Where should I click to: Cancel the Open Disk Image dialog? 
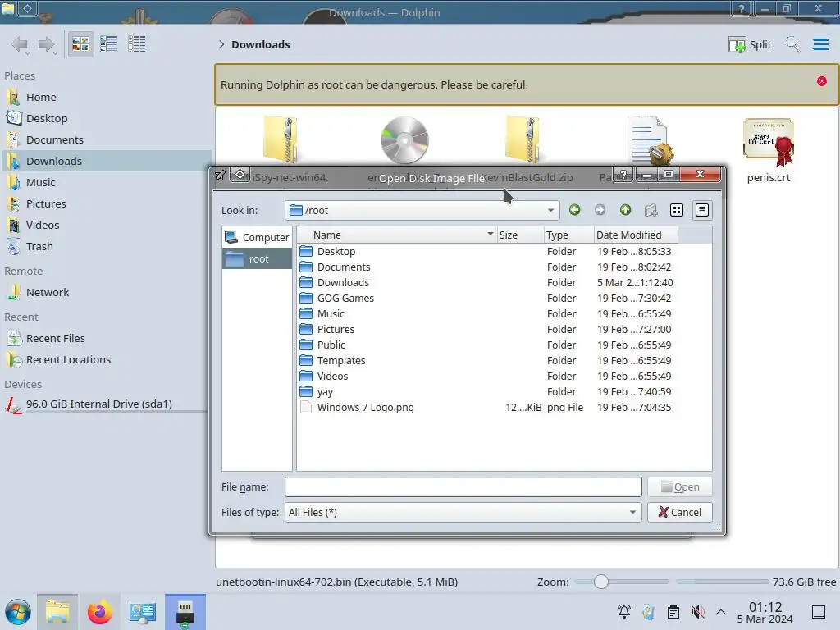pyautogui.click(x=680, y=512)
